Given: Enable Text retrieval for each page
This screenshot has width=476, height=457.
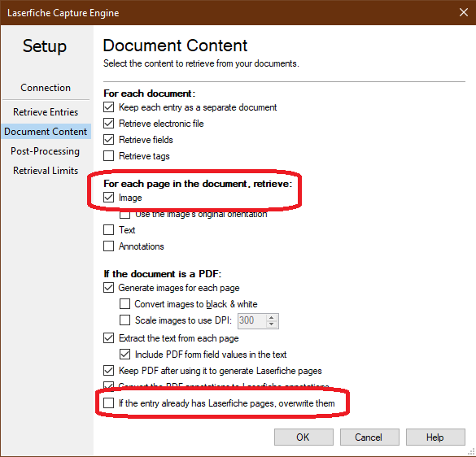Looking at the screenshot, I should (x=108, y=229).
